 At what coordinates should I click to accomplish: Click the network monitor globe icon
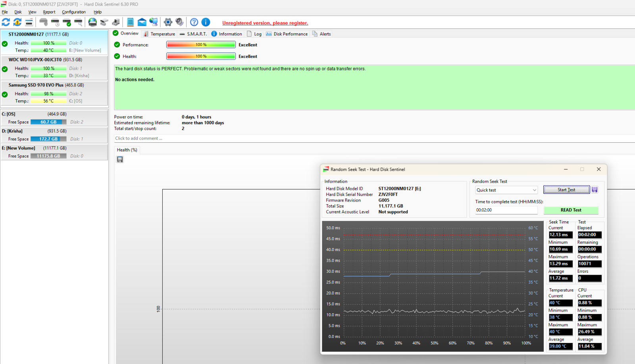coord(154,22)
